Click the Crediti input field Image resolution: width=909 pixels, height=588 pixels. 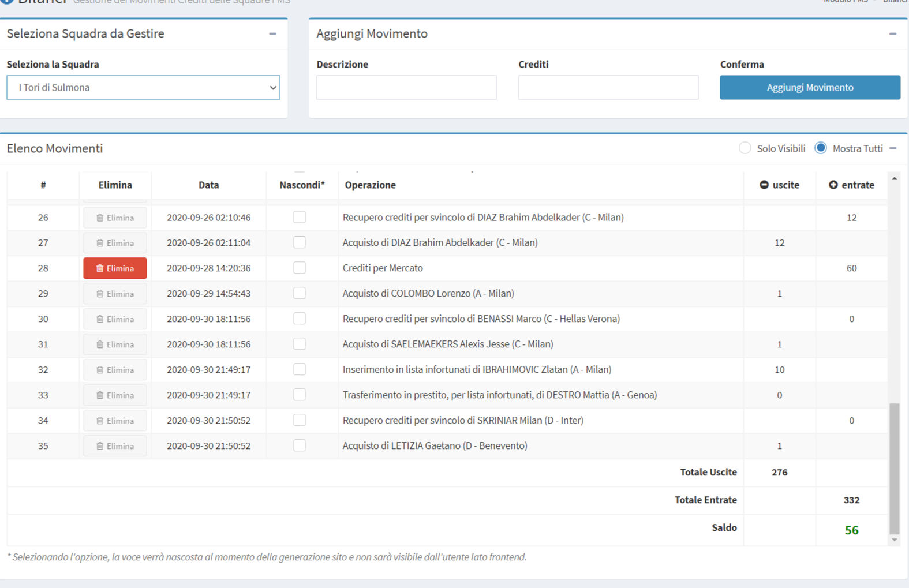(608, 88)
